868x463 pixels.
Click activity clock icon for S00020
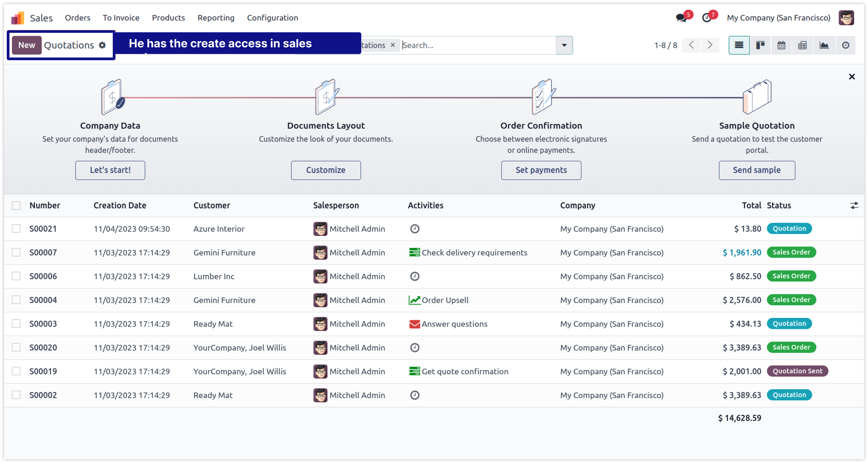point(415,347)
